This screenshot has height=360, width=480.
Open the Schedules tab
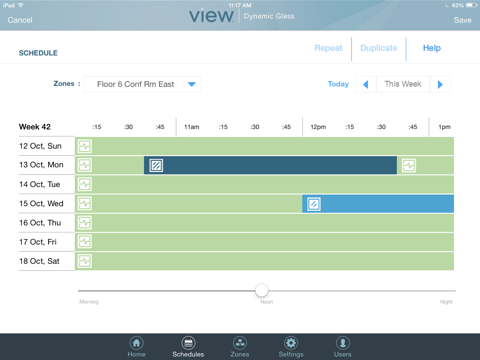(188, 347)
